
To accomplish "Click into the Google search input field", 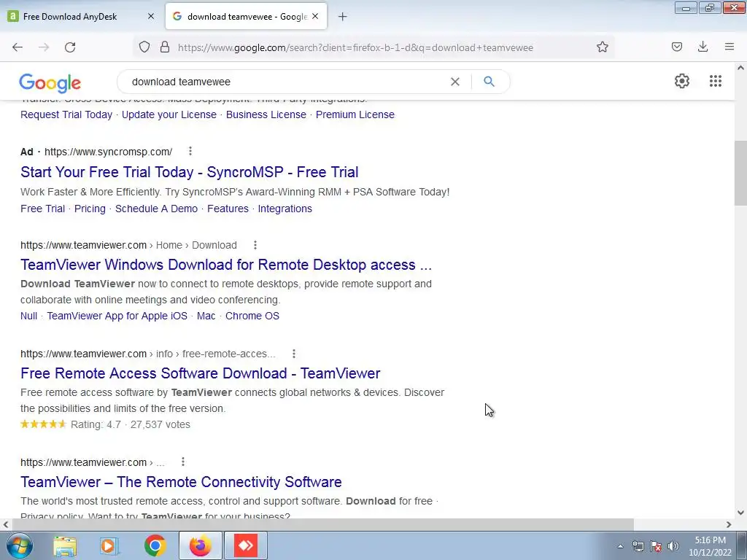I will pyautogui.click(x=286, y=82).
